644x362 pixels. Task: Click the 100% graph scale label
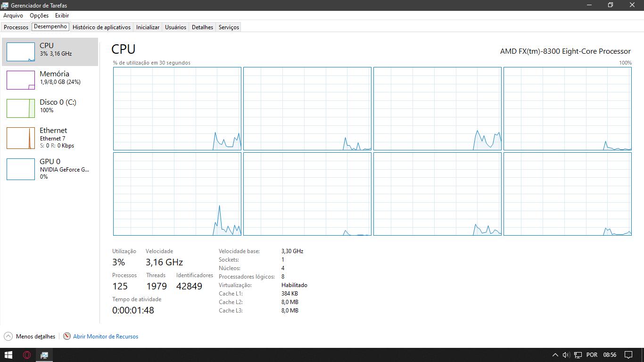[x=625, y=63]
